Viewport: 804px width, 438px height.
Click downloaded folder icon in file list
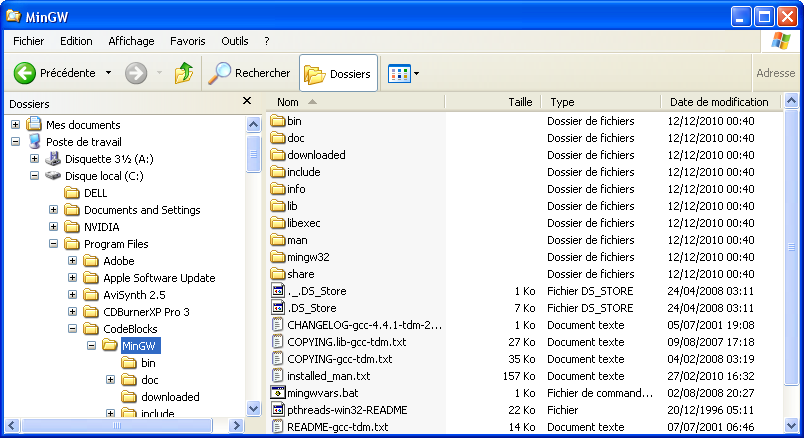[x=278, y=154]
